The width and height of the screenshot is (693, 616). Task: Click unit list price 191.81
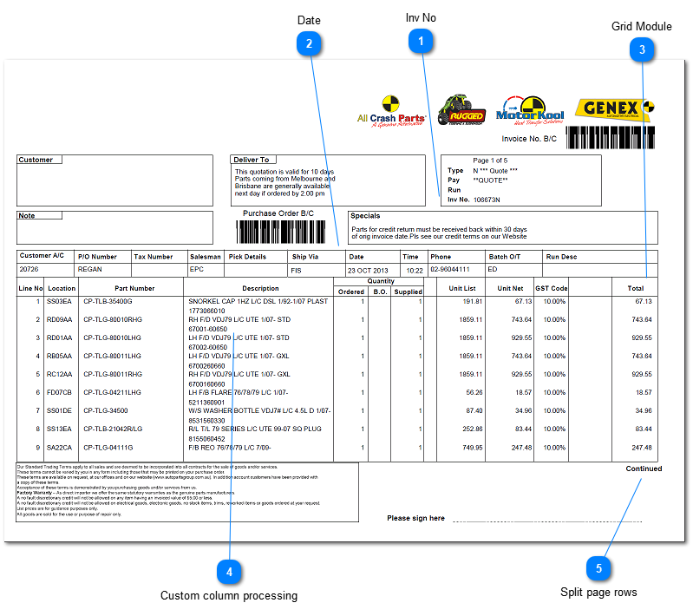(x=473, y=302)
